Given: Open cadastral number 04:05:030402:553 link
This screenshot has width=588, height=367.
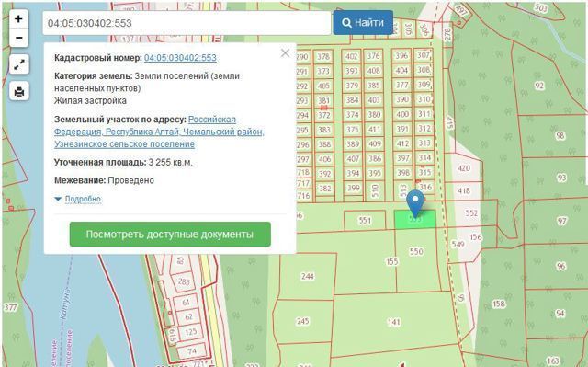Looking at the screenshot, I should [x=180, y=58].
